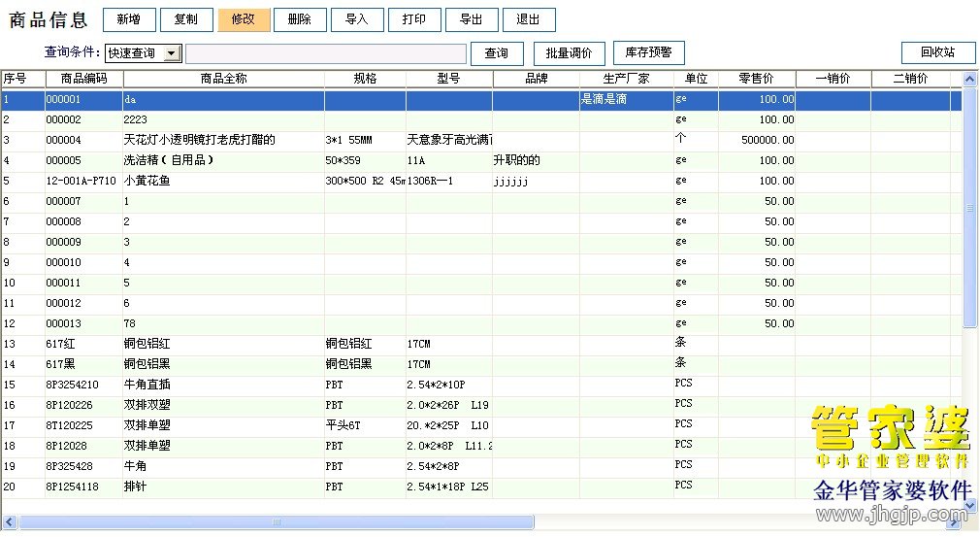
Task: Click the 一销价 column header
Action: click(x=833, y=79)
